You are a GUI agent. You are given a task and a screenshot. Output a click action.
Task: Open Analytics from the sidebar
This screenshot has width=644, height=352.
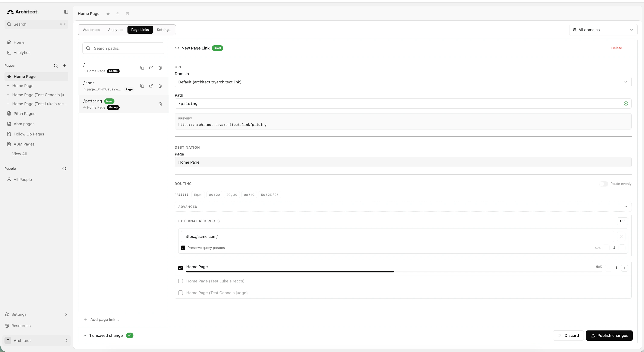22,52
